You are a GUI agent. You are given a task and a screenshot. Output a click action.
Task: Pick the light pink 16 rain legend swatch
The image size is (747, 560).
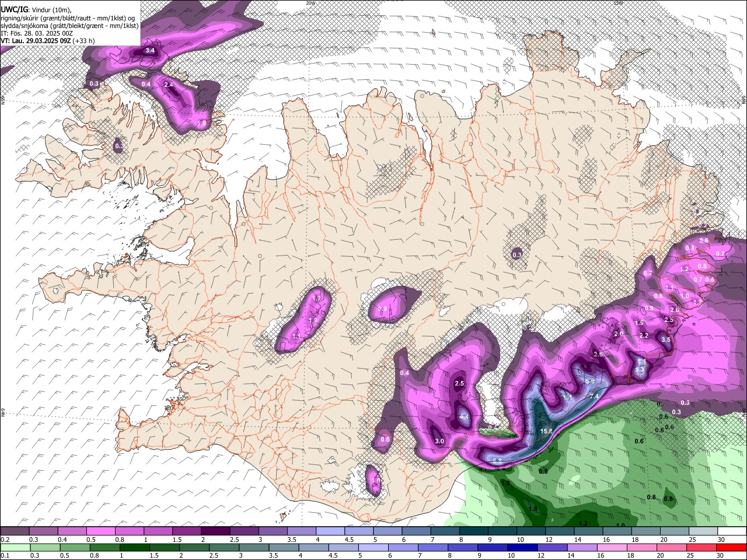click(x=613, y=547)
